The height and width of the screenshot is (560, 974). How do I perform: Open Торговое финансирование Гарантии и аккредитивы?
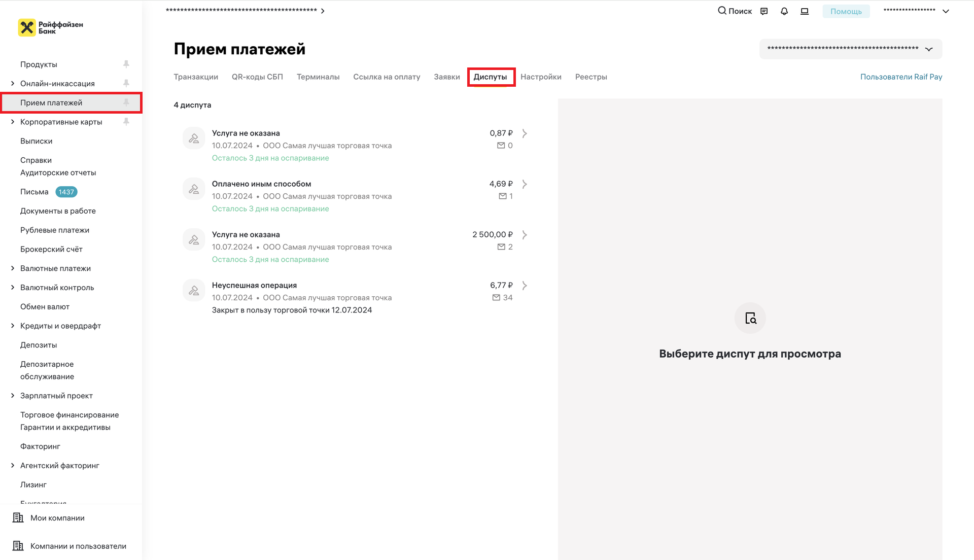coord(69,421)
